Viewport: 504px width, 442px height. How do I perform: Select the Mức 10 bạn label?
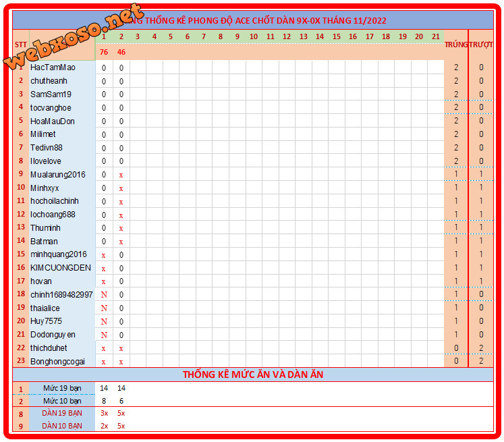point(62,402)
